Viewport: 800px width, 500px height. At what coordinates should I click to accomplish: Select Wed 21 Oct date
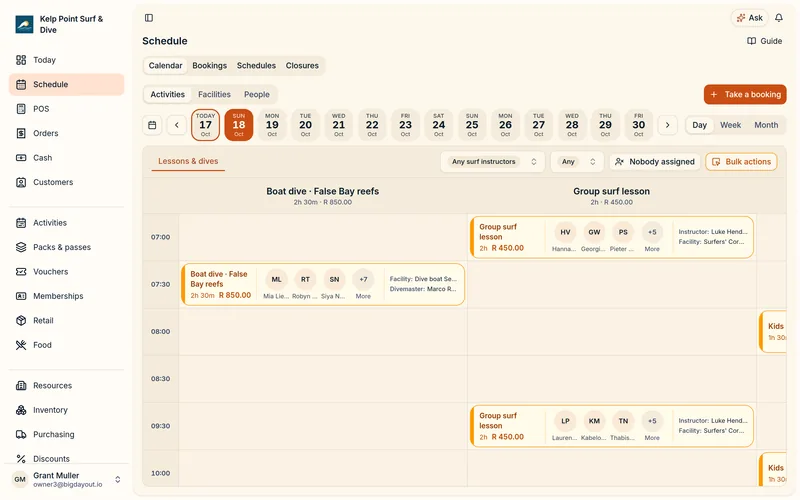pyautogui.click(x=339, y=125)
